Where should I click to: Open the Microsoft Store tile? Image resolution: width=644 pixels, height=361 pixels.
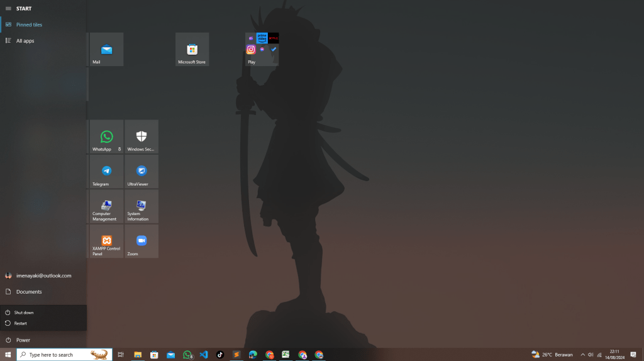(192, 50)
